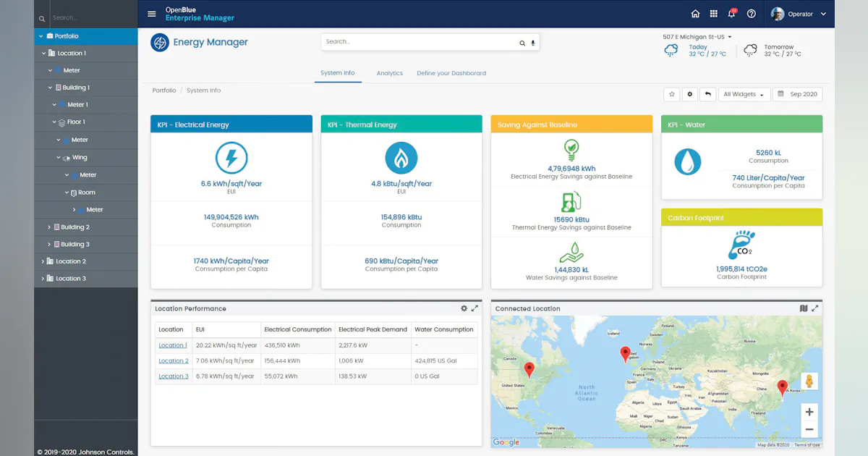Click the CO2 carbon footprint icon
Screen dimensions: 868x456
pyautogui.click(x=741, y=245)
